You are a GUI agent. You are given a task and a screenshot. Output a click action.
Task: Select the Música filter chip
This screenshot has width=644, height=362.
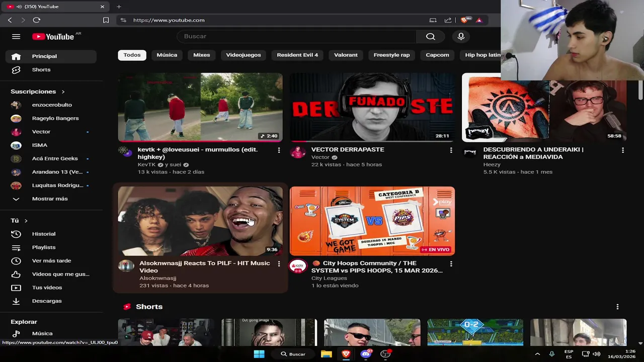coord(167,55)
